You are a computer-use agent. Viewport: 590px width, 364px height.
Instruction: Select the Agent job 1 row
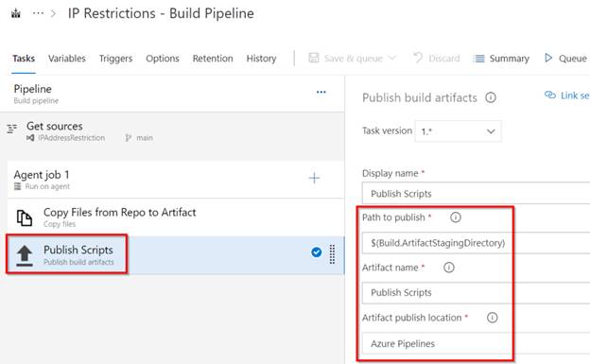tap(176, 180)
